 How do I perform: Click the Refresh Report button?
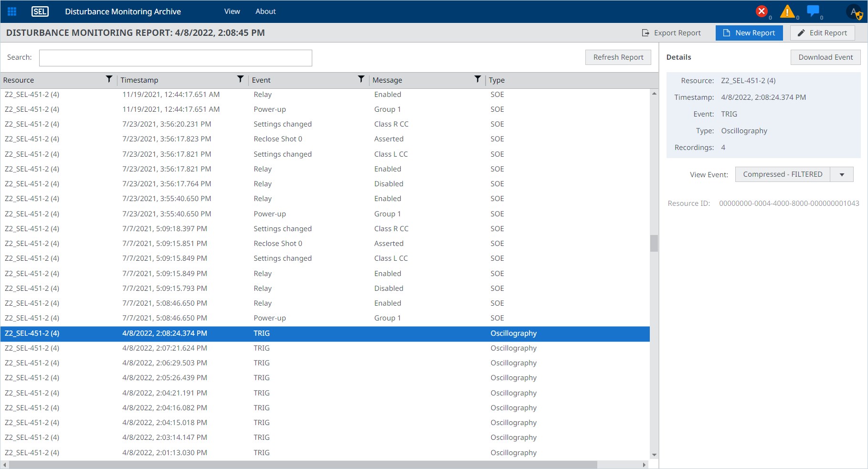[x=618, y=57]
